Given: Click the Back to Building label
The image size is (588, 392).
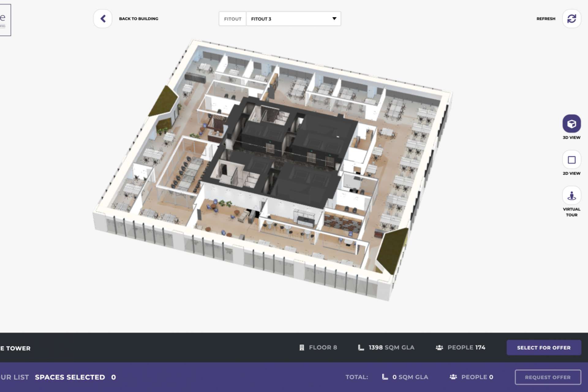Looking at the screenshot, I should (138, 19).
